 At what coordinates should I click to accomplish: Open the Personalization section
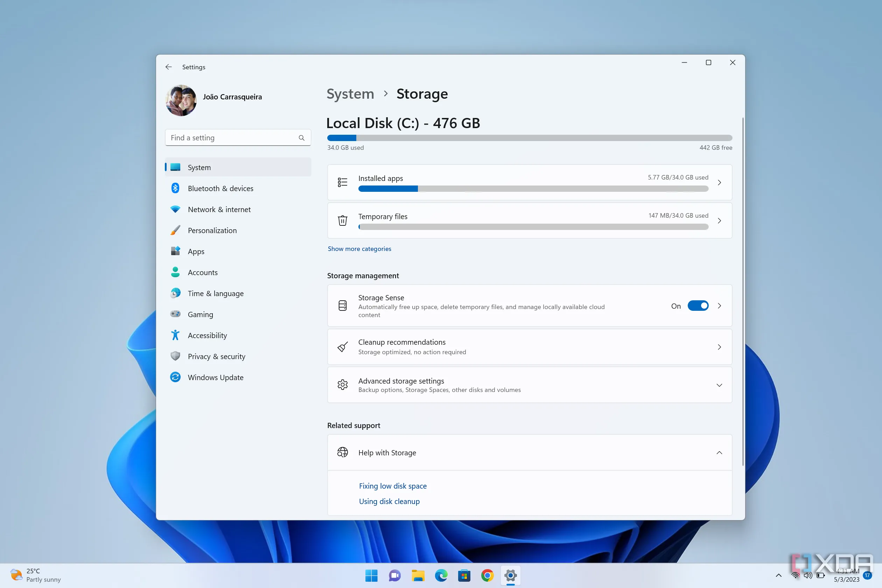(x=212, y=230)
